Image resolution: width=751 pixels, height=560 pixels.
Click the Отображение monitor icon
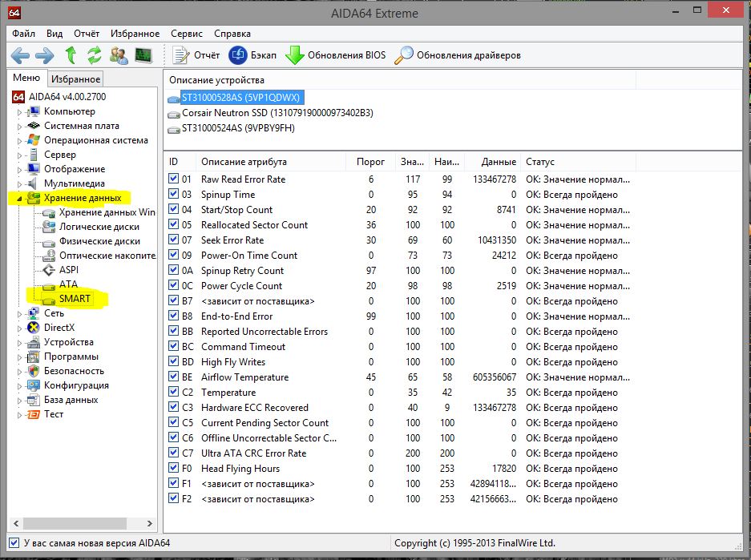[34, 169]
